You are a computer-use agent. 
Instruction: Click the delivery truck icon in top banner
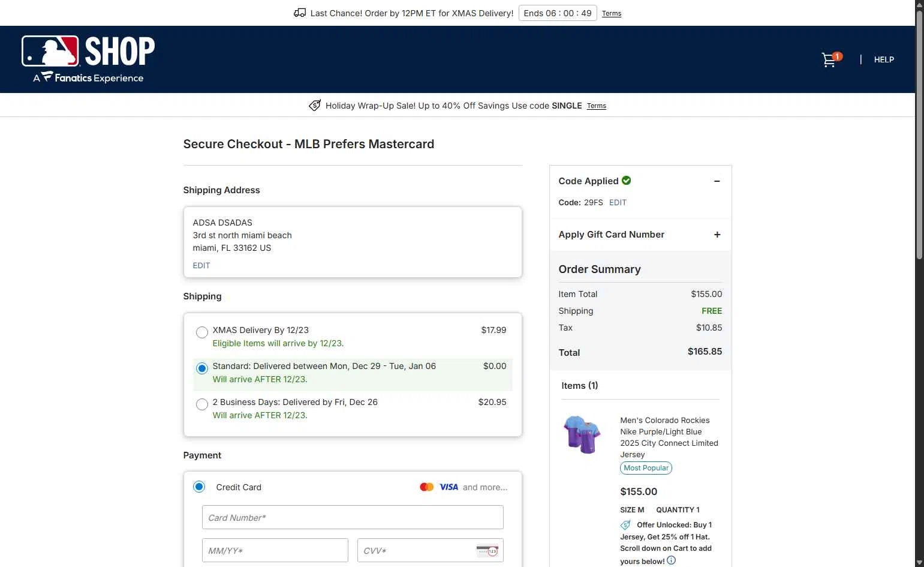[299, 13]
